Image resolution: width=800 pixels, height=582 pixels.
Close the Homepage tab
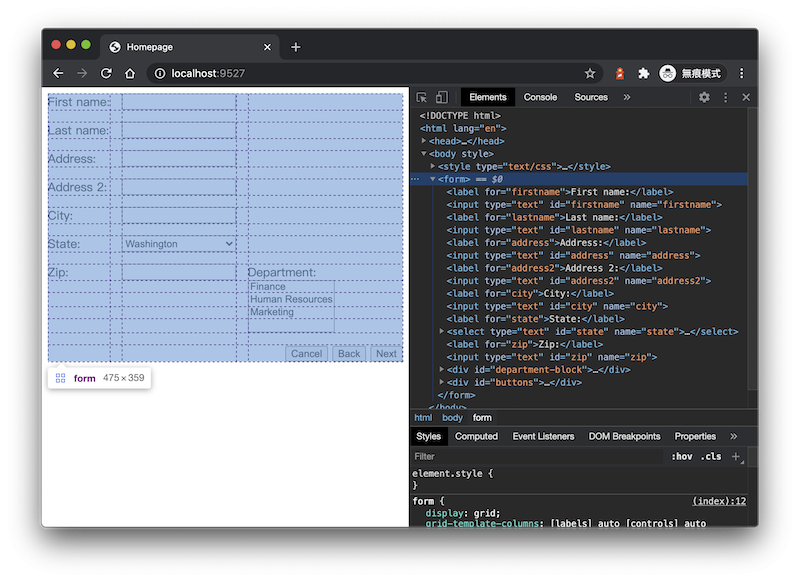267,47
